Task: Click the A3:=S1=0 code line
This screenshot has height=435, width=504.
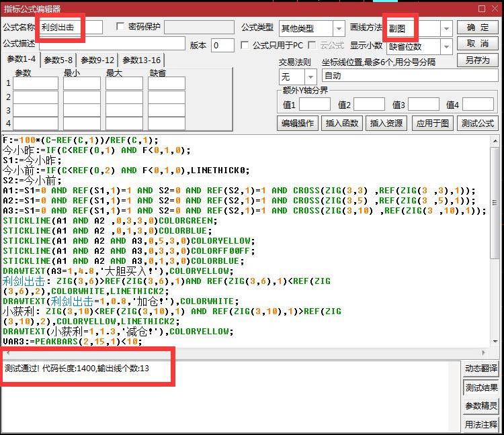Action: click(245, 211)
